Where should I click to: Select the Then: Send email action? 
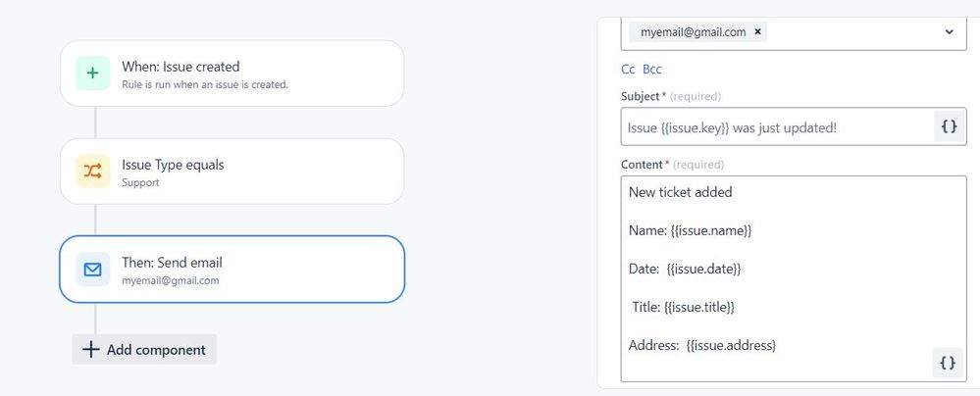[232, 270]
